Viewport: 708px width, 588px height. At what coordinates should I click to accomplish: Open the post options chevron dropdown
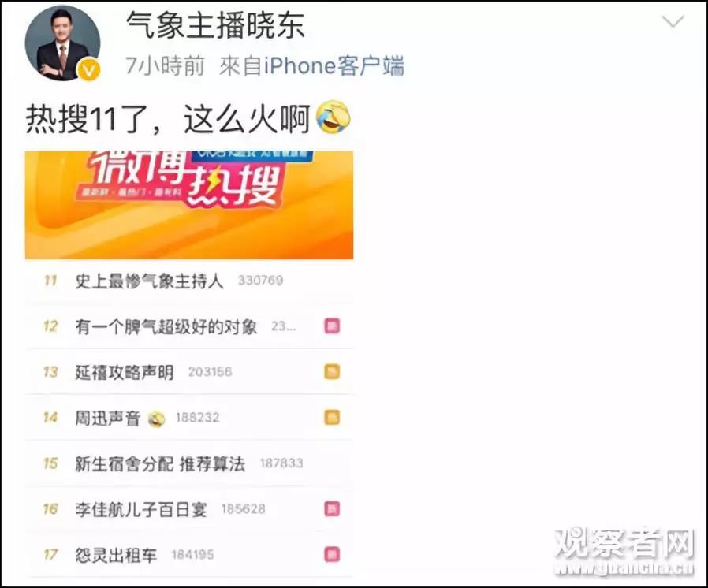click(x=673, y=21)
